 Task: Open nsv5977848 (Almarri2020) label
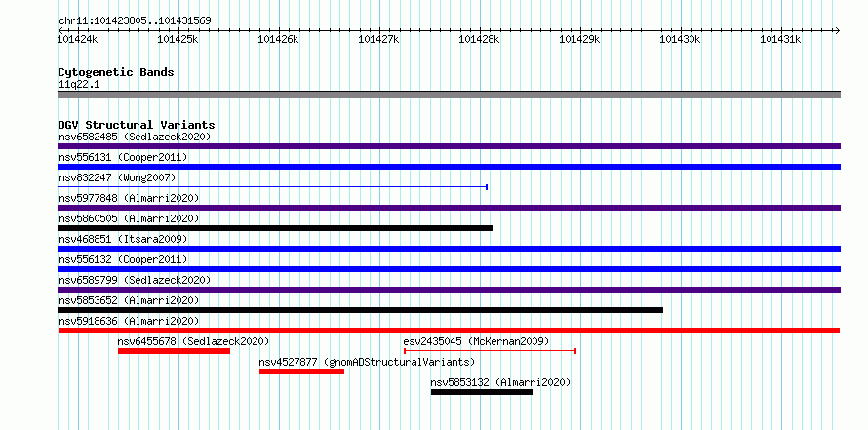pyautogui.click(x=129, y=198)
